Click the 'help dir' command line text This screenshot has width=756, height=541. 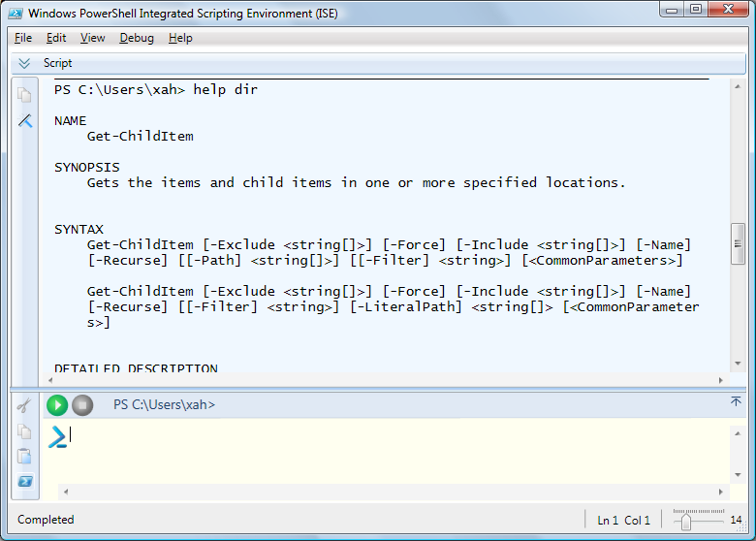pyautogui.click(x=225, y=90)
